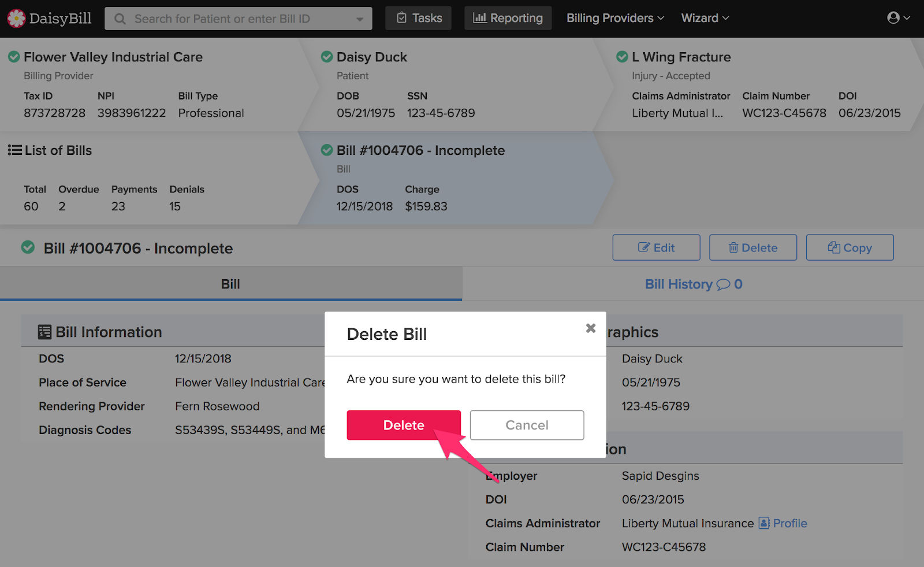Click Rendering Provider Fern Rosewood

pyautogui.click(x=217, y=406)
